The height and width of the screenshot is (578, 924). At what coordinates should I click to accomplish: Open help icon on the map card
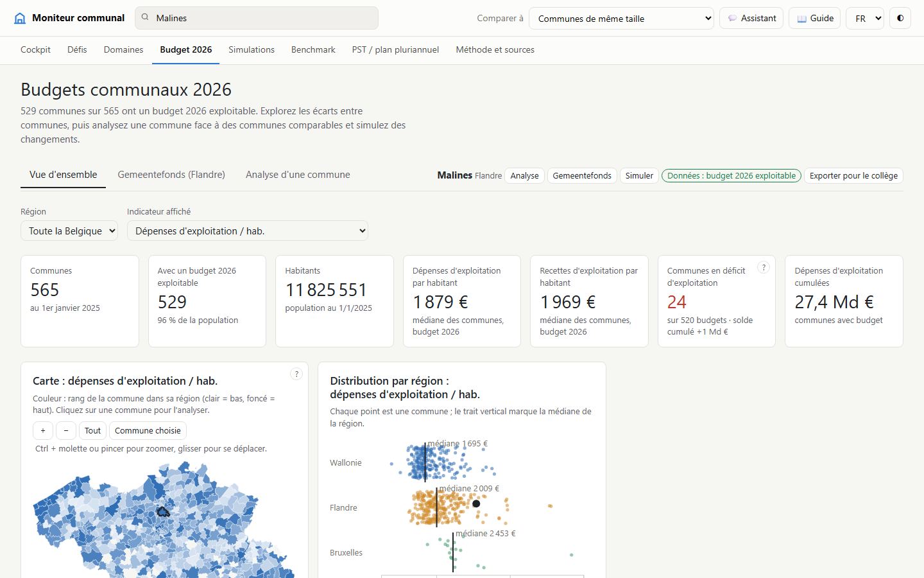pyautogui.click(x=296, y=374)
